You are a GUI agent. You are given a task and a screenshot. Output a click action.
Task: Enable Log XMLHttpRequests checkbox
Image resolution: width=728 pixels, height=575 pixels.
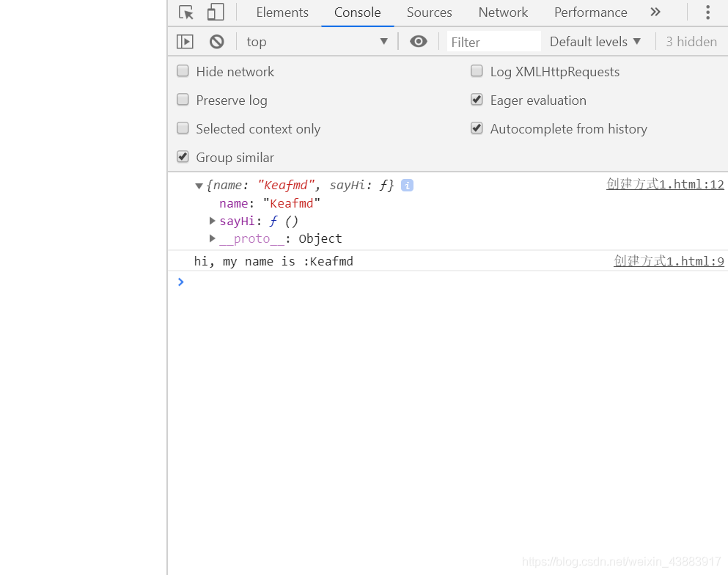pyautogui.click(x=477, y=71)
